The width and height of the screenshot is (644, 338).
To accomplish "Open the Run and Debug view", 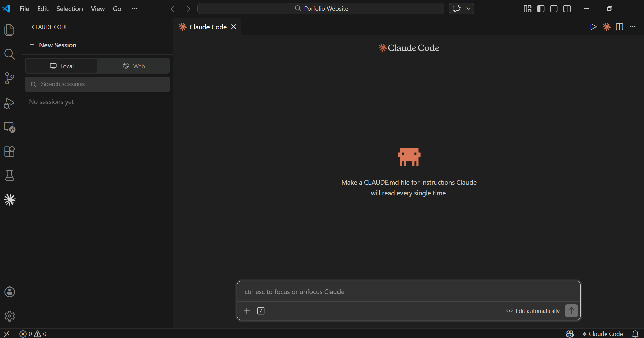I will (10, 103).
